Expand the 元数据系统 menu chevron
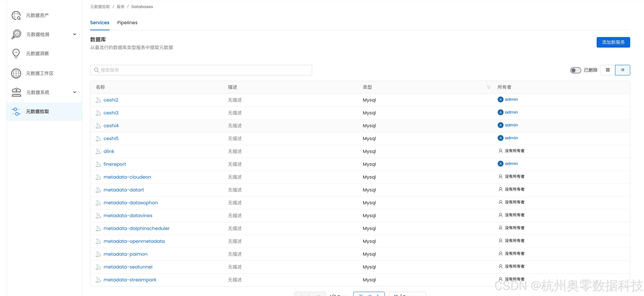 tap(74, 92)
